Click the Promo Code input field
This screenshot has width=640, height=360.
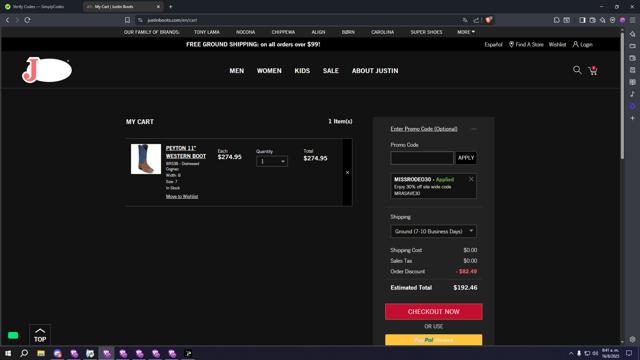(x=422, y=158)
